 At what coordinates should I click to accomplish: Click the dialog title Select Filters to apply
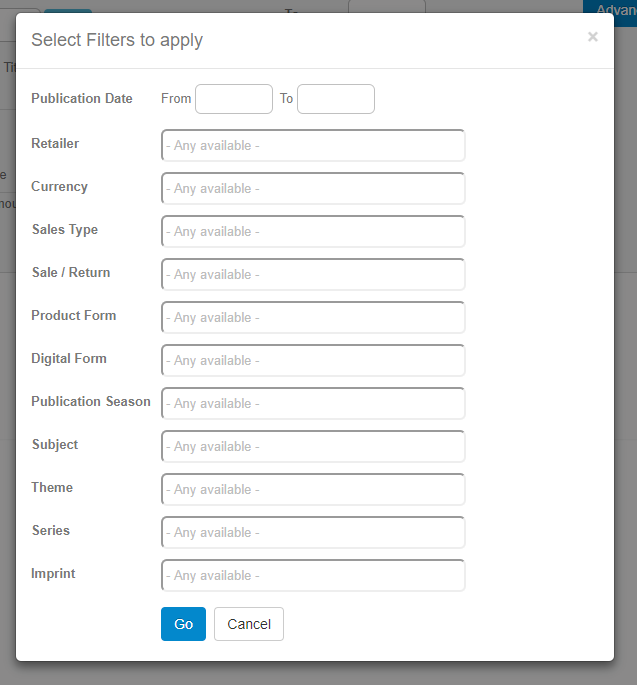[x=117, y=40]
